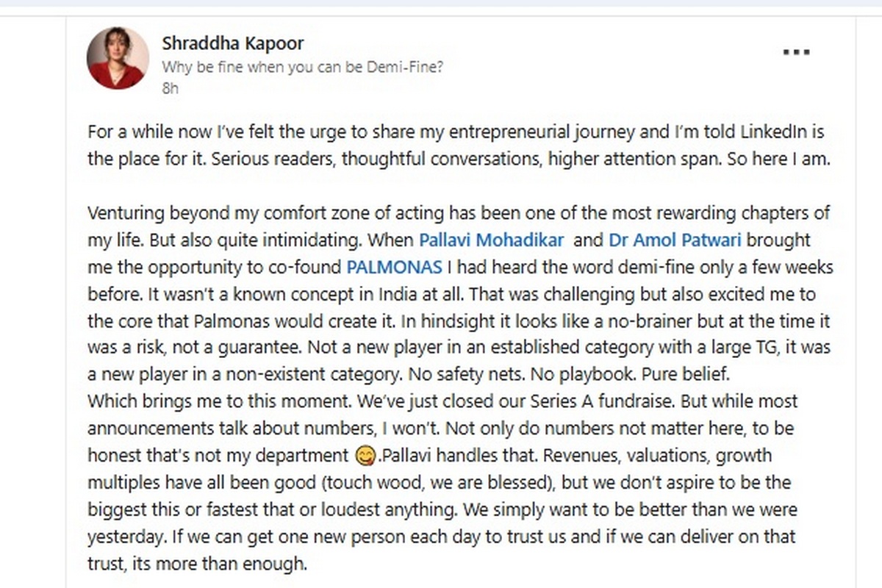Click the final line 'trust, its more than enough.'
882x588 pixels.
pyautogui.click(x=197, y=564)
